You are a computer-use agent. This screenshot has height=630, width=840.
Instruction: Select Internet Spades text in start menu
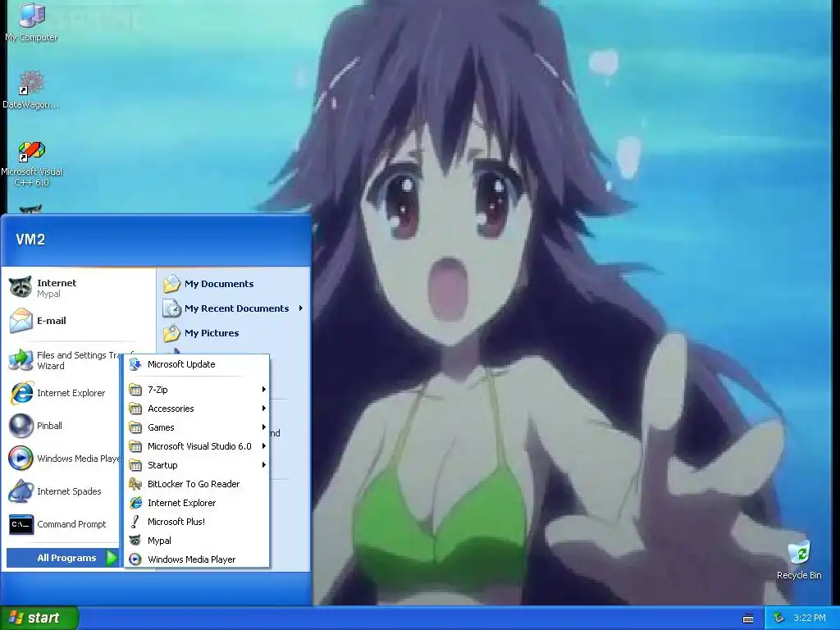(x=69, y=491)
